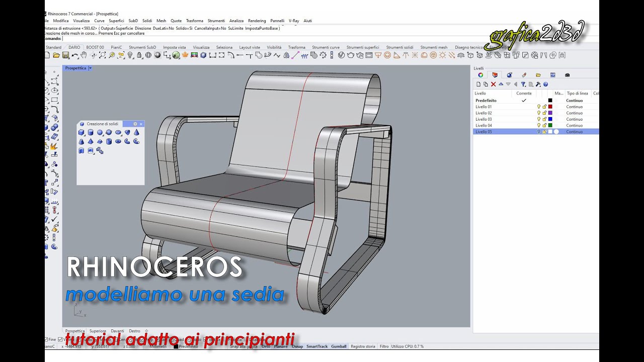644x362 pixels.
Task: Activate the Pan hand tool
Action: [x=84, y=55]
